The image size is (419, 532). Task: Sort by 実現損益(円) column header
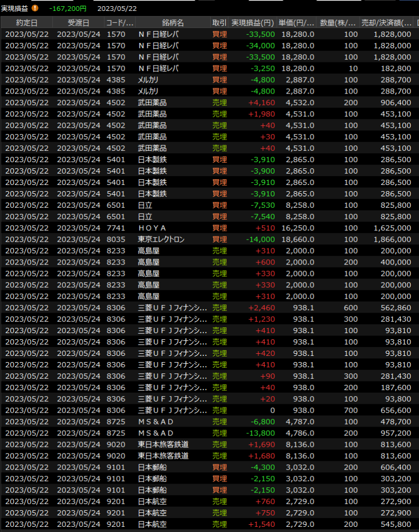coord(252,23)
